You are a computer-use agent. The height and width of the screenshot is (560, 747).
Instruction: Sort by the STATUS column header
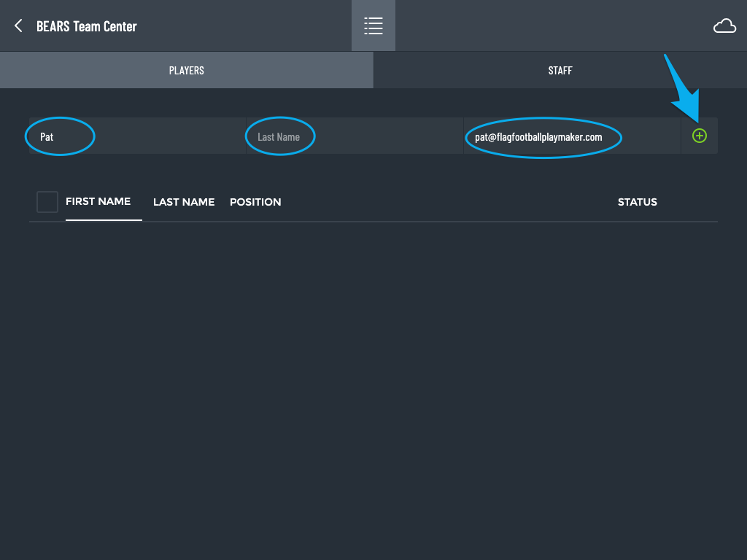[638, 202]
